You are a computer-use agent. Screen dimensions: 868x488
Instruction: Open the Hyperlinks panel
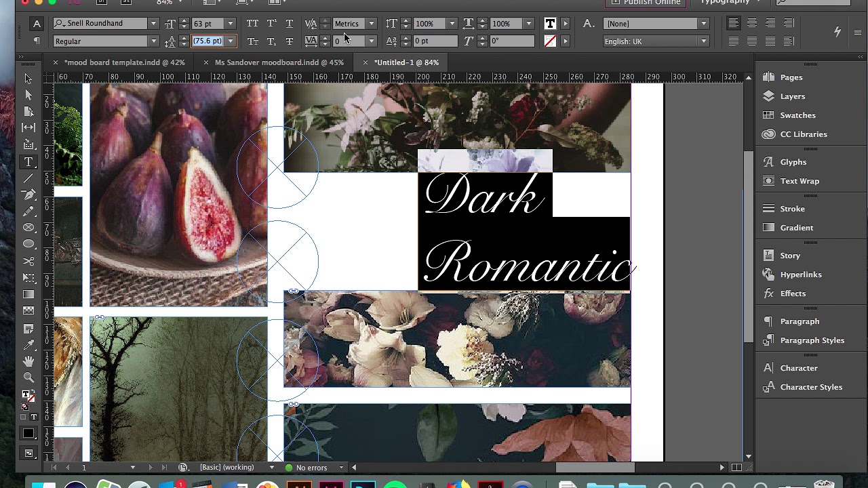pos(800,274)
